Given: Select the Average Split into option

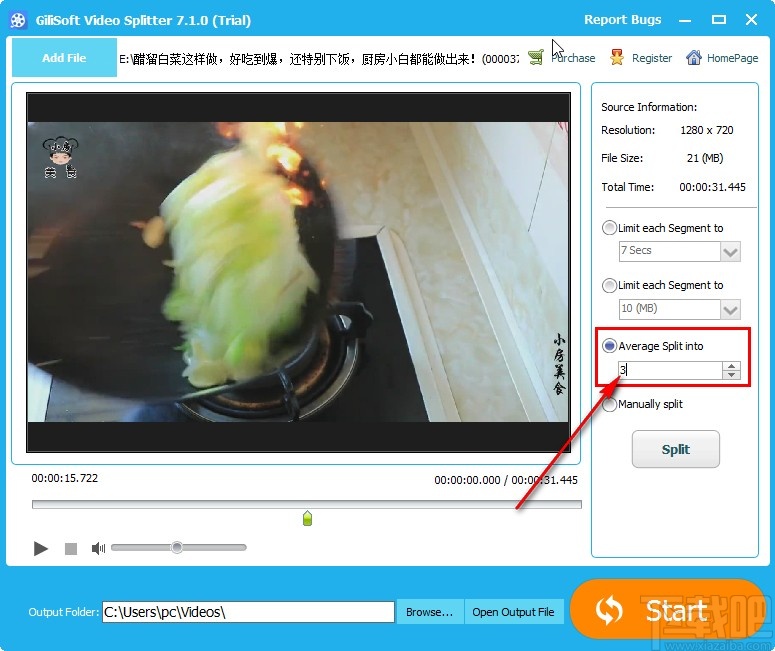Looking at the screenshot, I should 609,346.
